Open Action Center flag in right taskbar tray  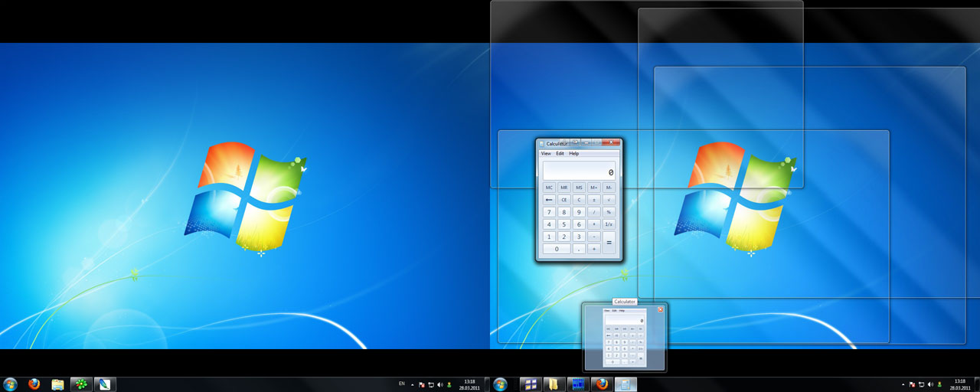click(x=912, y=384)
